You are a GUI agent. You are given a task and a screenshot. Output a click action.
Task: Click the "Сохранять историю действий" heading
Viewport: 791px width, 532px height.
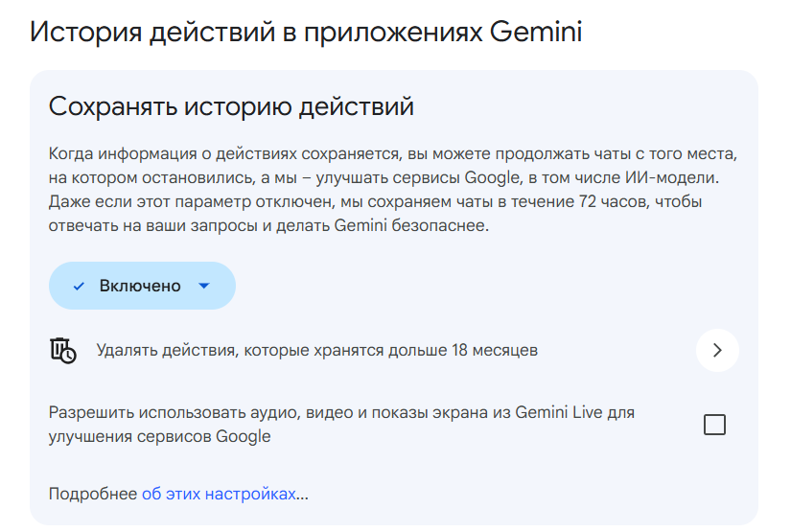(231, 106)
